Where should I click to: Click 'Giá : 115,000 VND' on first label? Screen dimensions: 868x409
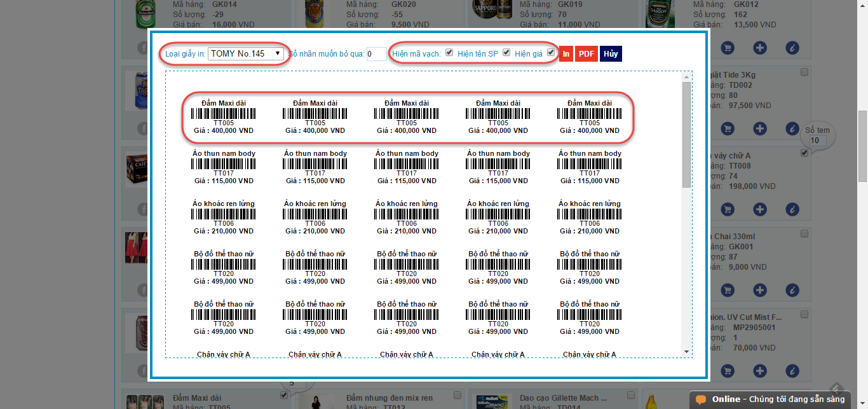point(224,181)
